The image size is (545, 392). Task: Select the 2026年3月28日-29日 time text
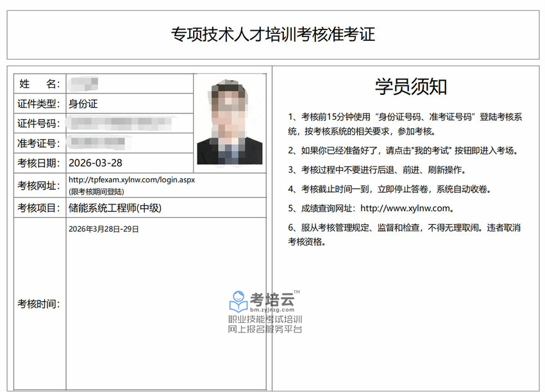pyautogui.click(x=103, y=229)
